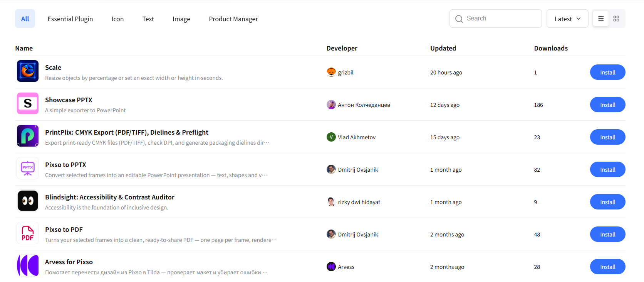Select the Text category tab
644x282 pixels.
[148, 19]
